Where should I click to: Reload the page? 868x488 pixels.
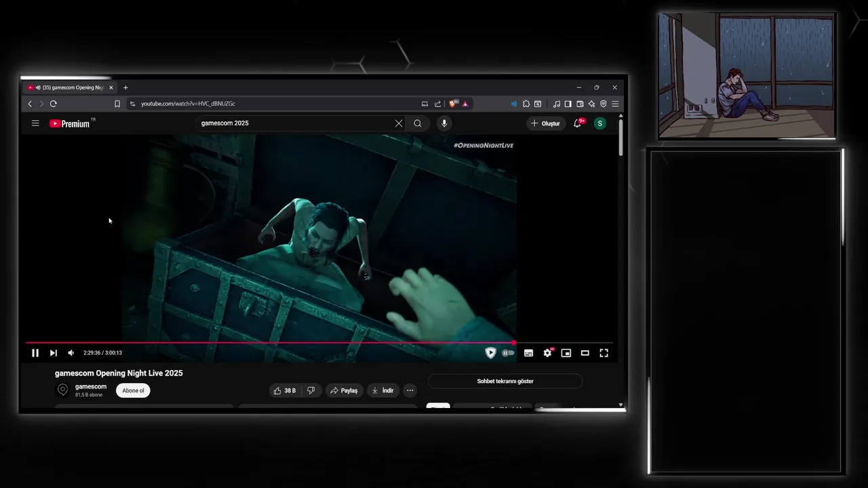54,104
